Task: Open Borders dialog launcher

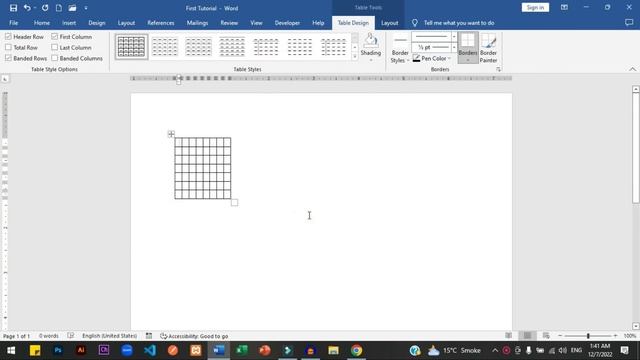Action: (498, 69)
